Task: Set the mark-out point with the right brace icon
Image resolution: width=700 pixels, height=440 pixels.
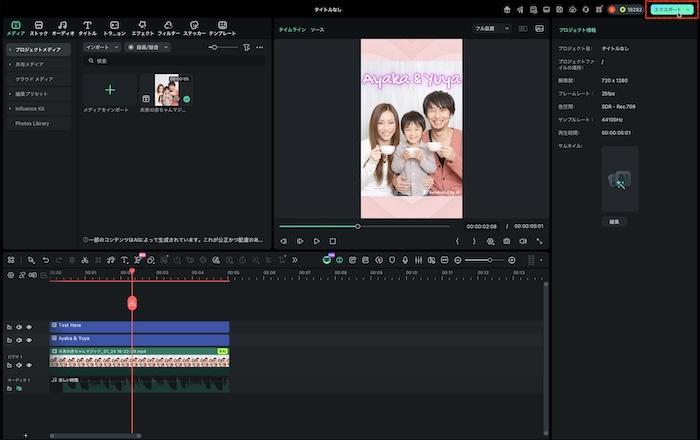Action: tap(474, 241)
